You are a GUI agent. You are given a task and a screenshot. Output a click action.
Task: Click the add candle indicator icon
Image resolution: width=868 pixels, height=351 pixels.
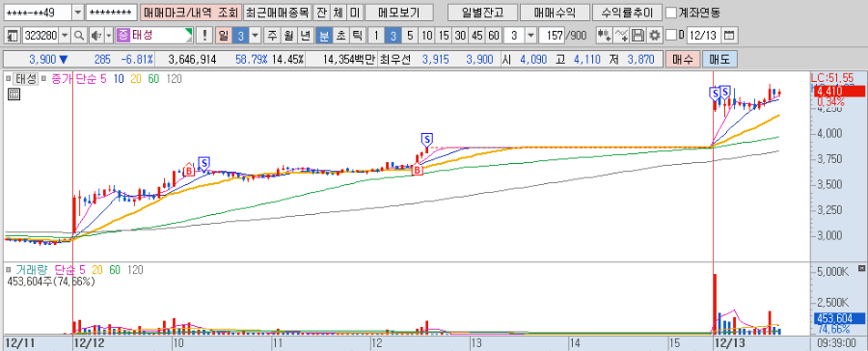(604, 36)
